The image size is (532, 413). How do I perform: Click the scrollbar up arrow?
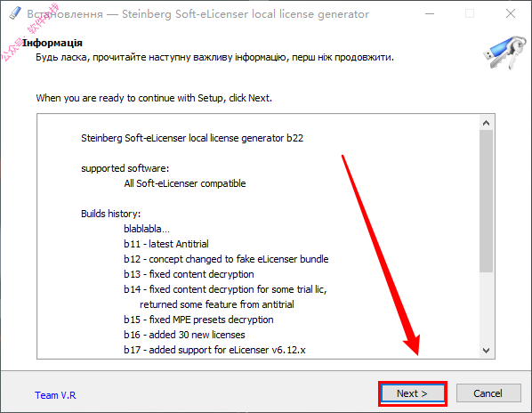(487, 123)
